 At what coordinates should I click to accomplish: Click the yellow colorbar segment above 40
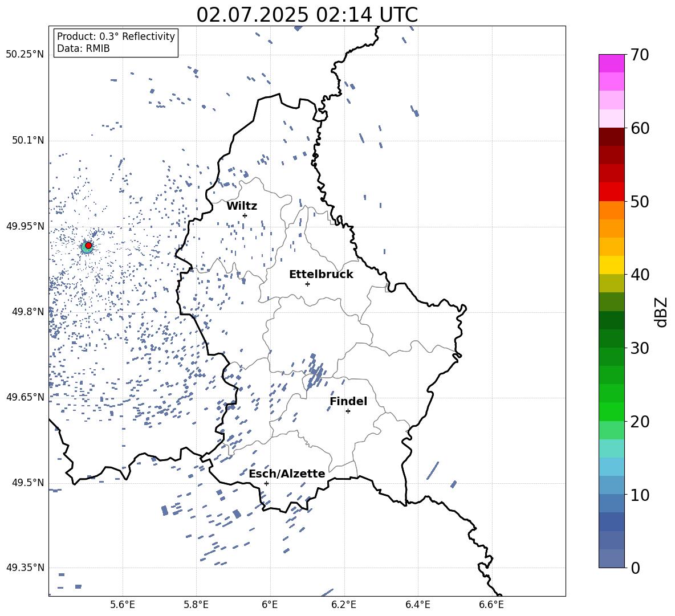click(x=611, y=265)
